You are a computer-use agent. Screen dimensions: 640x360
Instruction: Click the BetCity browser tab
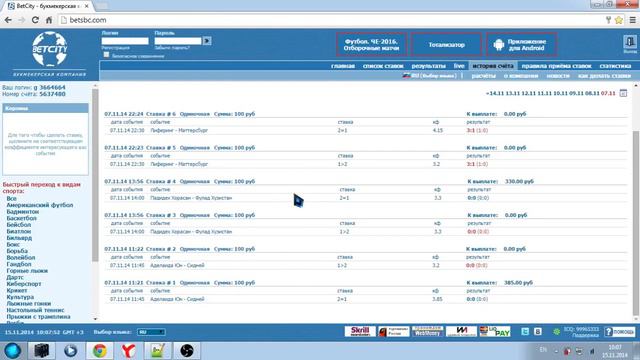click(47, 6)
